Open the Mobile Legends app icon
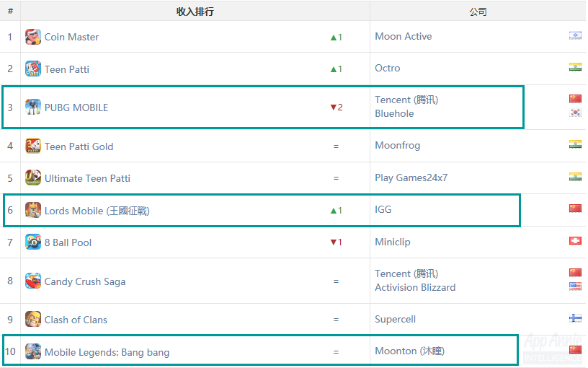Image resolution: width=588 pixels, height=368 pixels. 33,351
